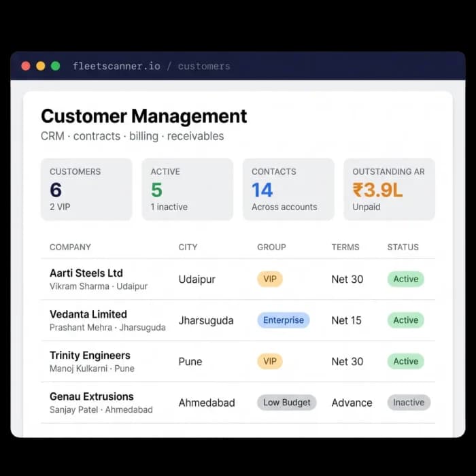Viewport: 476px width, 476px height.
Task: Click the Udaipur city cell
Action: point(197,279)
